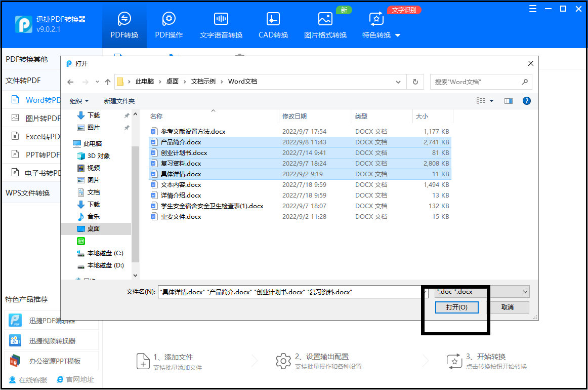Open recent locations dropdown arrow
Screen dimensions: 588x390
pos(97,82)
